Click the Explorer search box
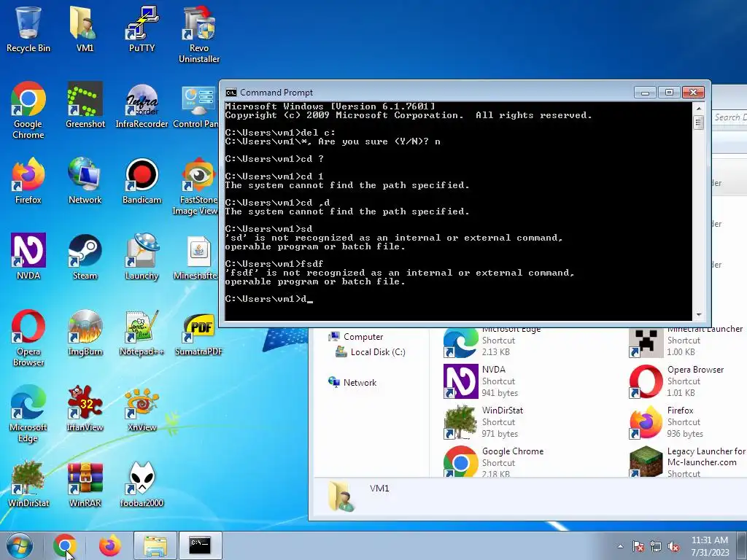Screen dimensions: 747x560 [729, 117]
